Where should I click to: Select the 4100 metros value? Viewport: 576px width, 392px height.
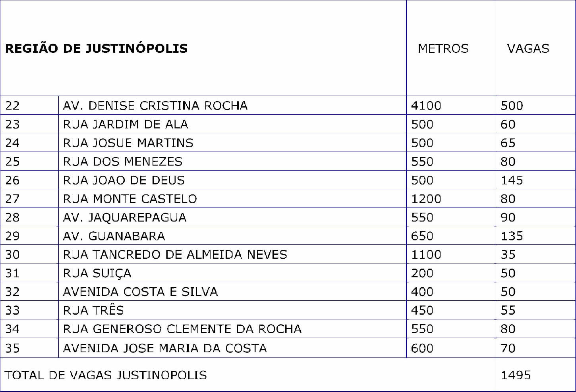coord(426,106)
